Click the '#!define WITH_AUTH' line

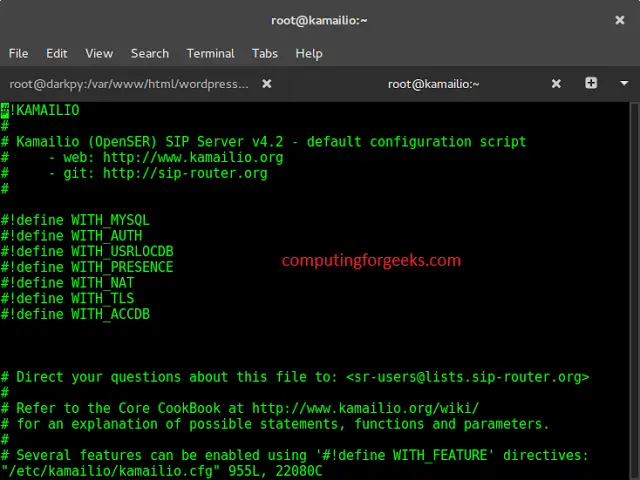(71, 236)
